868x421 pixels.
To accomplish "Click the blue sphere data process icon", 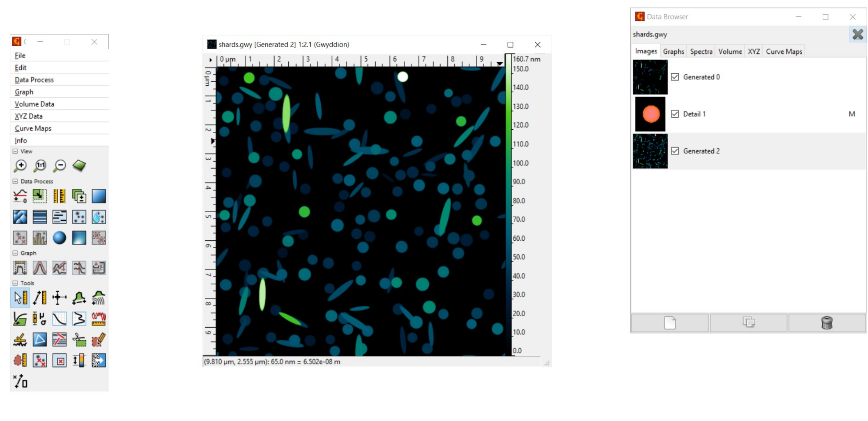I will pyautogui.click(x=59, y=238).
